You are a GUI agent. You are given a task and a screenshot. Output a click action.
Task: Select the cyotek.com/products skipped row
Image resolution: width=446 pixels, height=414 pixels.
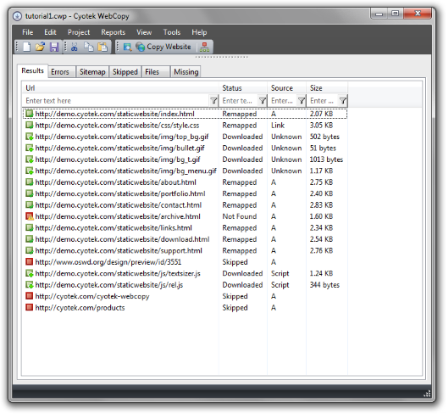[185, 308]
